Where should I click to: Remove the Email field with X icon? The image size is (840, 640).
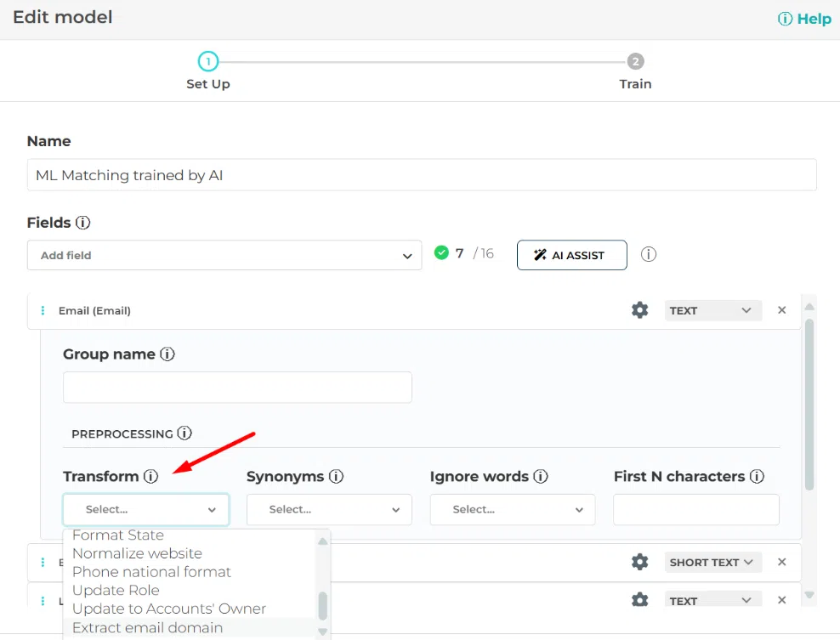(781, 310)
